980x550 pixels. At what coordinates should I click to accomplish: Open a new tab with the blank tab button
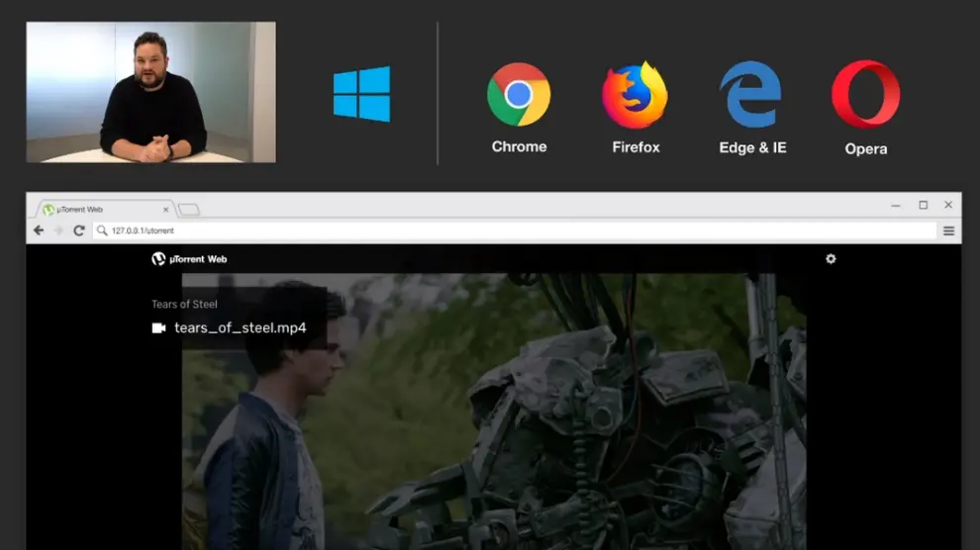[x=188, y=210]
